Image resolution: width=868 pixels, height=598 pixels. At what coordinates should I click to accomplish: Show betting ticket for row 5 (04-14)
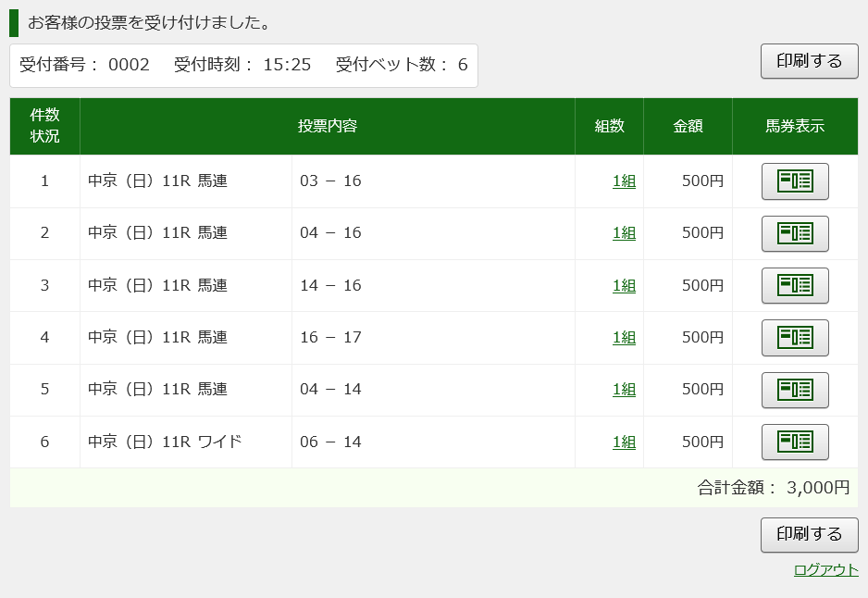coord(795,390)
